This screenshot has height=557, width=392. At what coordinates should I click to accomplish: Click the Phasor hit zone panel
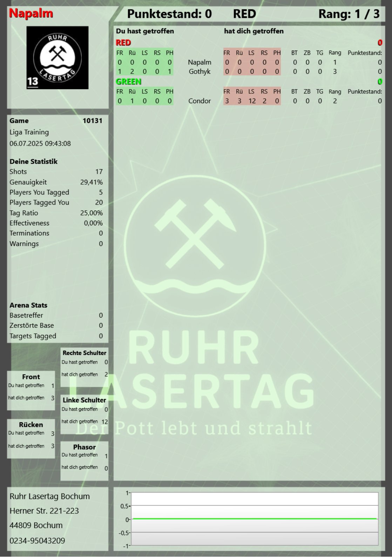coord(84,460)
